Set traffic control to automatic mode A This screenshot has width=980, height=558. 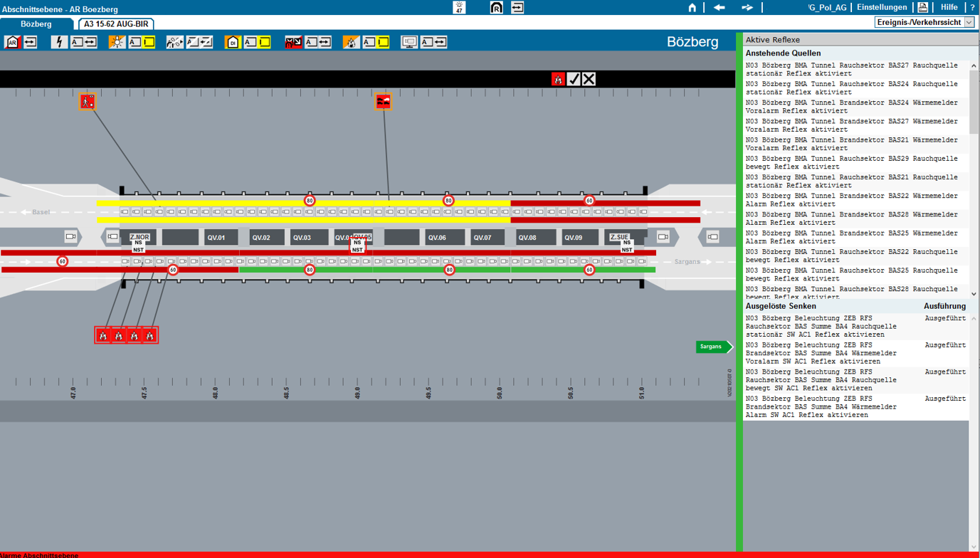[x=310, y=43]
